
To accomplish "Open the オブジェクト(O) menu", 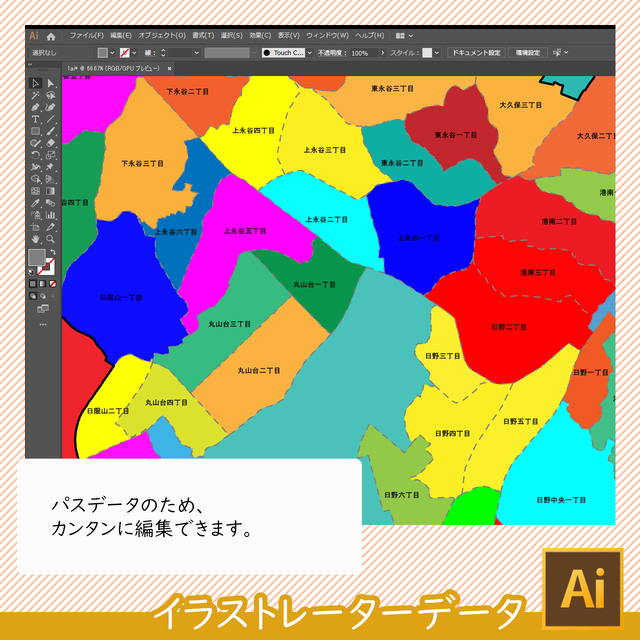I will 162,36.
